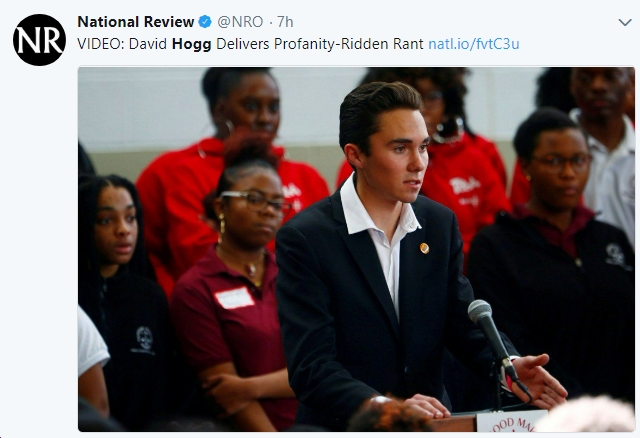The height and width of the screenshot is (438, 640).
Task: Click the National Review display name
Action: coord(136,22)
